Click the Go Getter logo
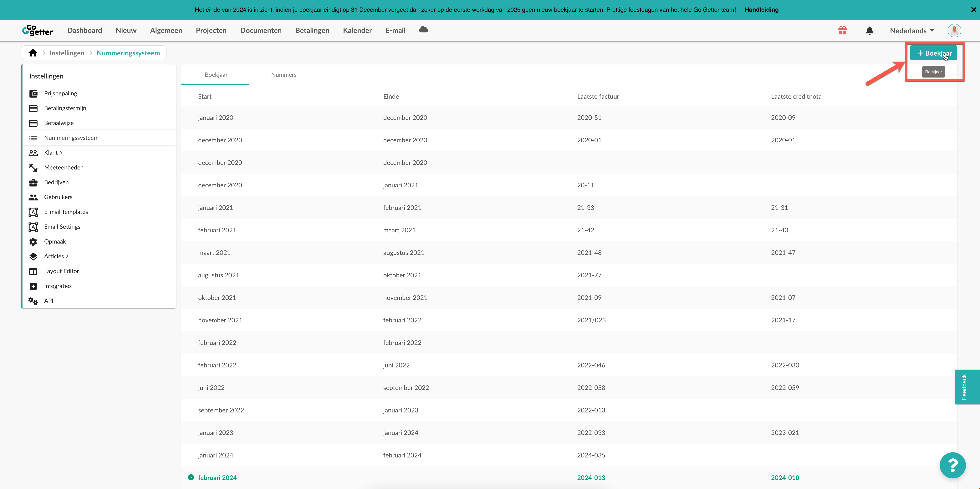This screenshot has height=489, width=980. tap(37, 30)
